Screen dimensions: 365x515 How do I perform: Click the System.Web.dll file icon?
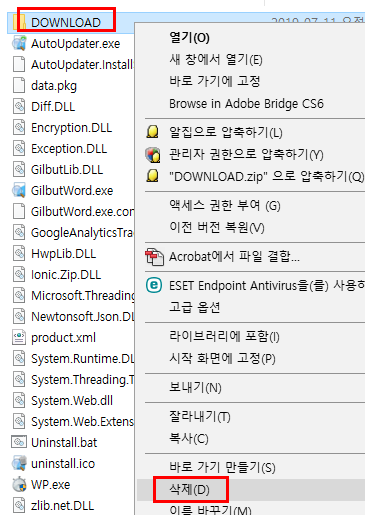tap(19, 401)
